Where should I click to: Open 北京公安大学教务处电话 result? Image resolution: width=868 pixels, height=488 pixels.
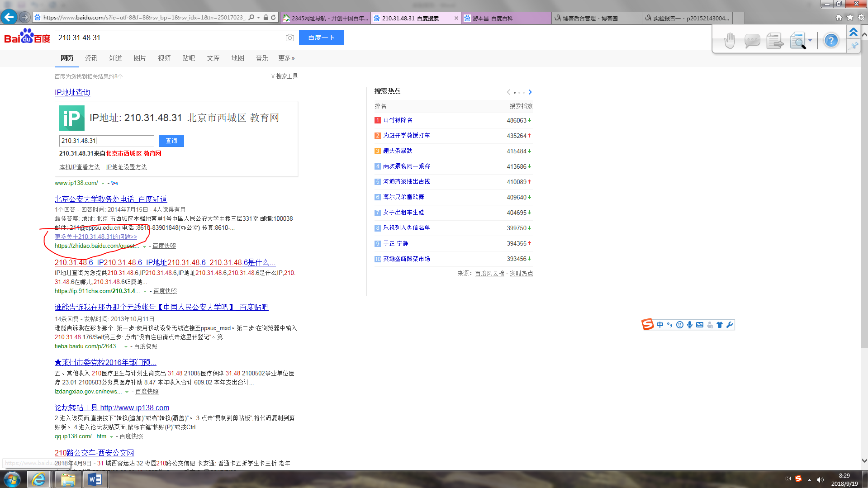tap(111, 199)
